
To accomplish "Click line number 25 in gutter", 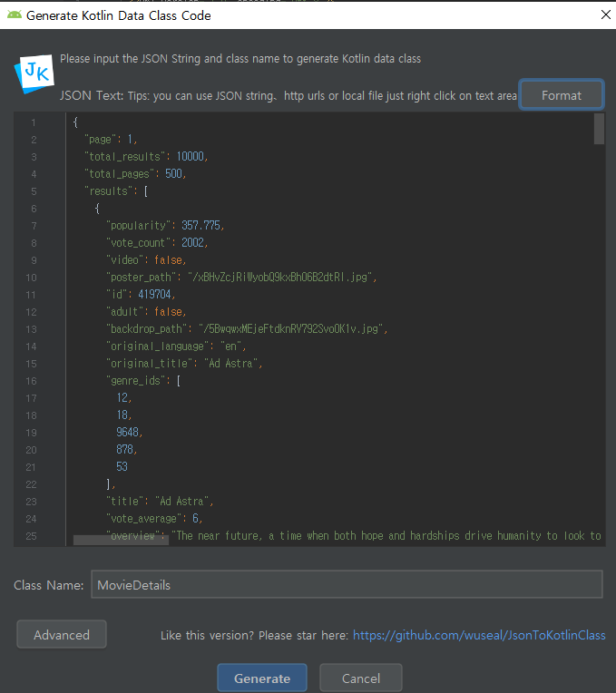I will coord(31,536).
